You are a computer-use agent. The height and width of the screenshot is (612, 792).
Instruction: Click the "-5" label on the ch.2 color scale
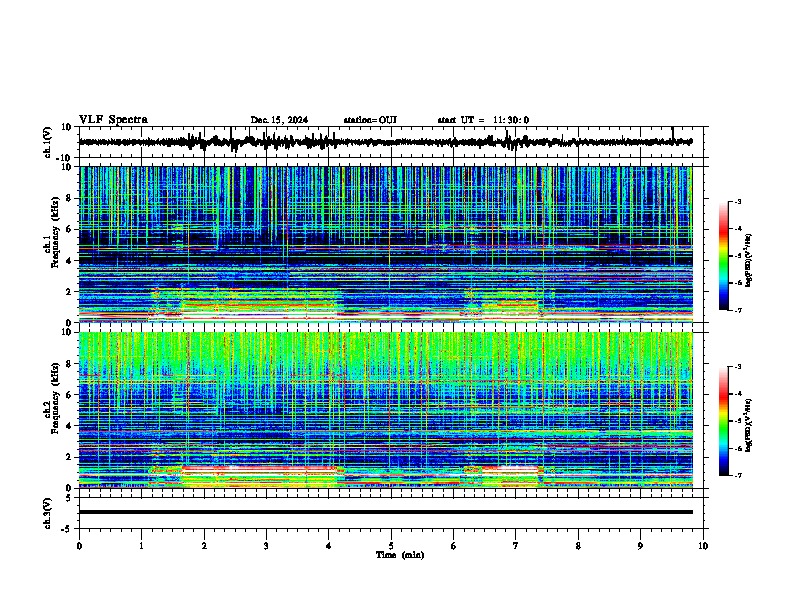[737, 421]
